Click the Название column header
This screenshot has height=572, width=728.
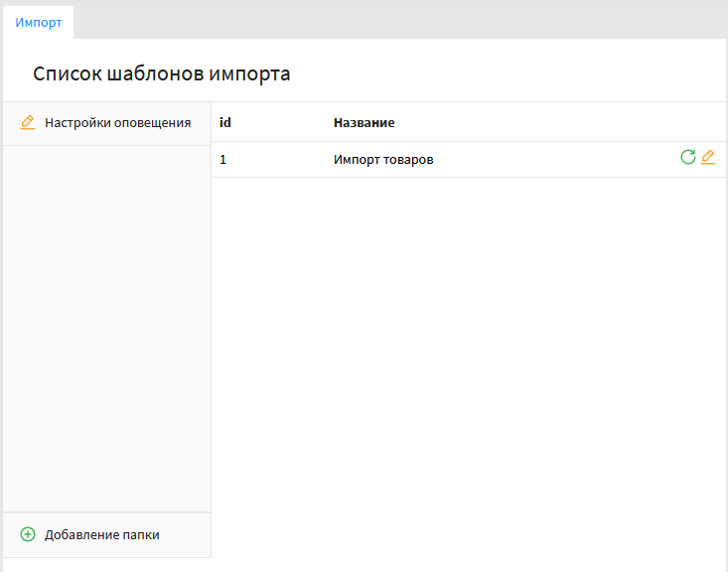[364, 123]
